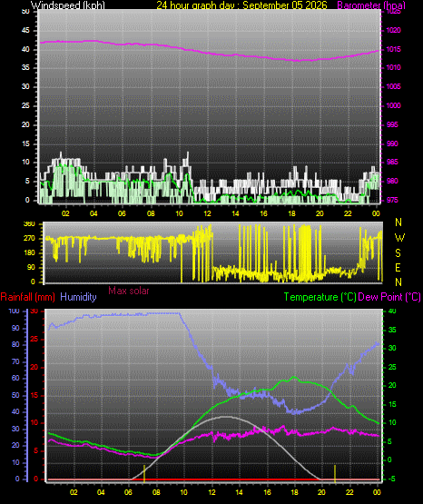The width and height of the screenshot is (423, 504).
Task: Click the W compass direction letter
Action: click(399, 238)
